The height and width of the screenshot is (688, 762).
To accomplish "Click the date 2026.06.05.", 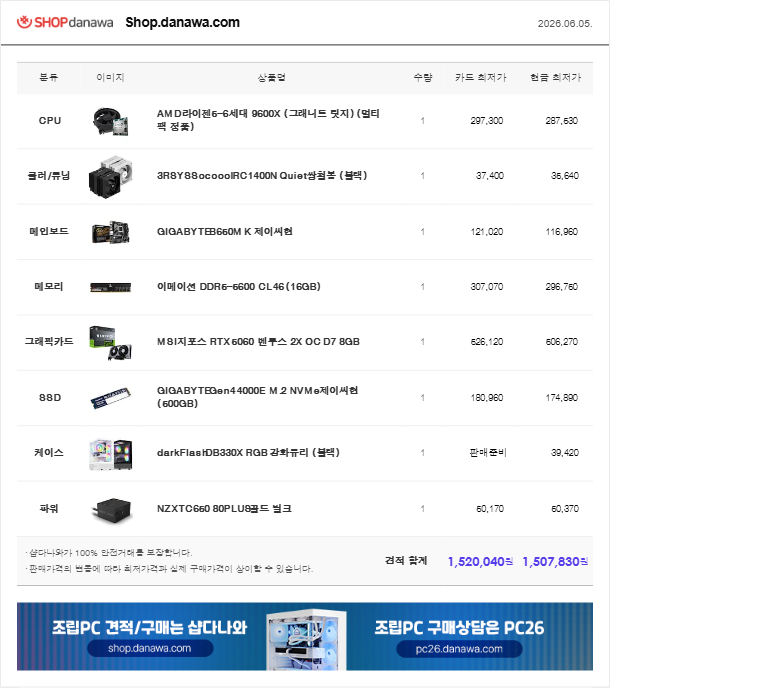I will (x=565, y=23).
